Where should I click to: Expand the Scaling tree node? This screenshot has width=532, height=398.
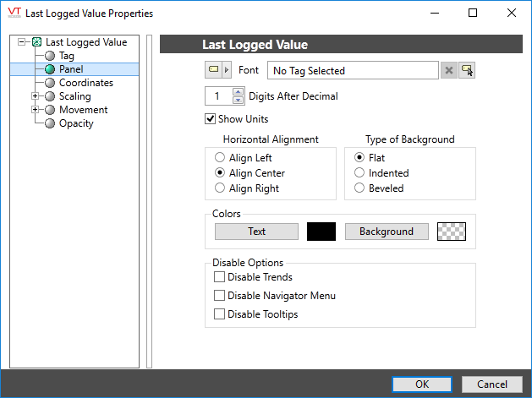coord(35,96)
